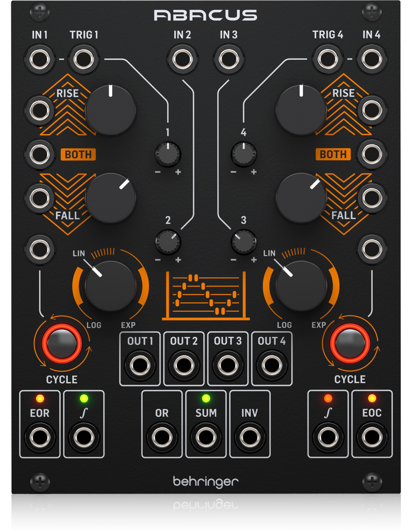Click the channel 1 FALL knob
Screen dimensions: 412x532
[x=110, y=198]
